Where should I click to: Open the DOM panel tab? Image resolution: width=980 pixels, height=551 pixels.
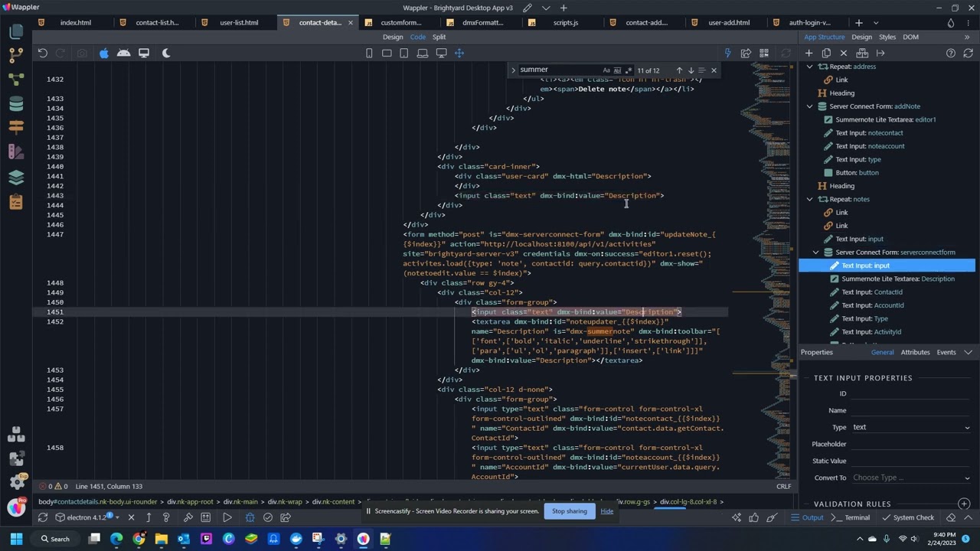coord(910,37)
